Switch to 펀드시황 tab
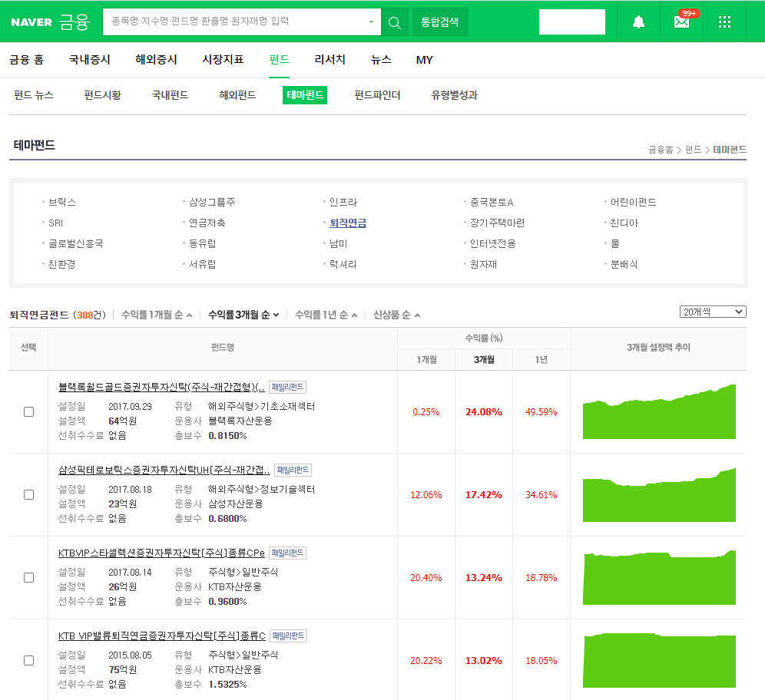Image resolution: width=765 pixels, height=700 pixels. [x=102, y=95]
